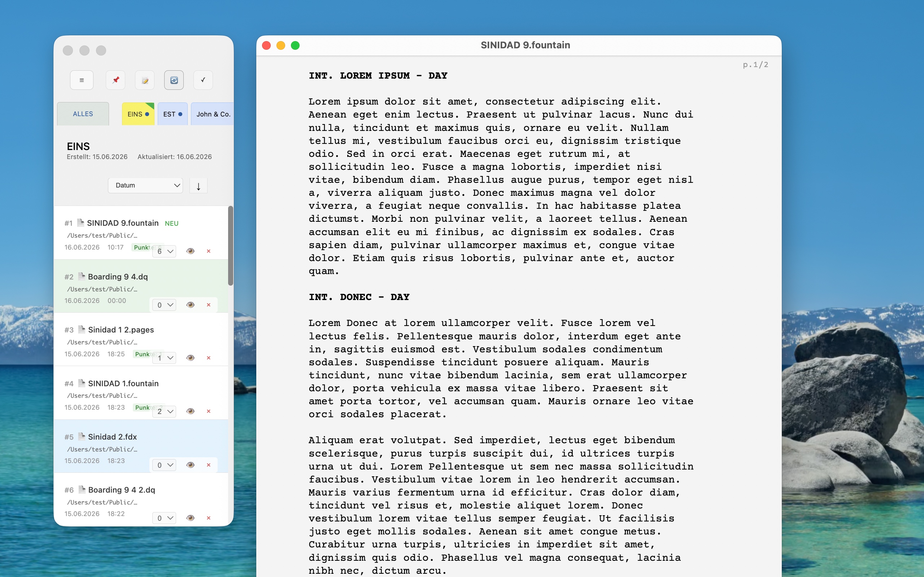Open the John & Co. tab
The width and height of the screenshot is (924, 577).
click(212, 114)
